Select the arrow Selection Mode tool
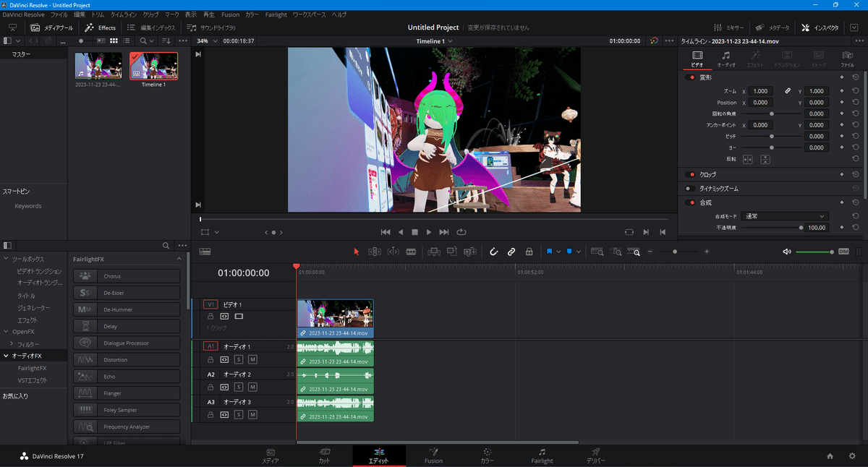Image resolution: width=868 pixels, height=467 pixels. pos(356,252)
